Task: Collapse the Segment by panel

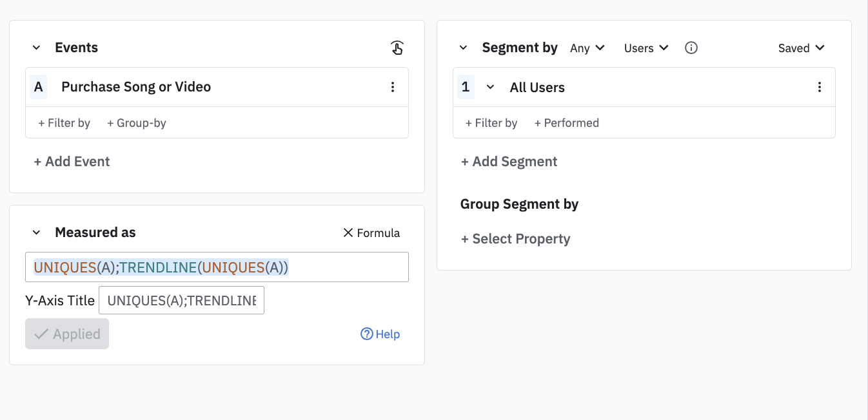Action: click(x=463, y=48)
